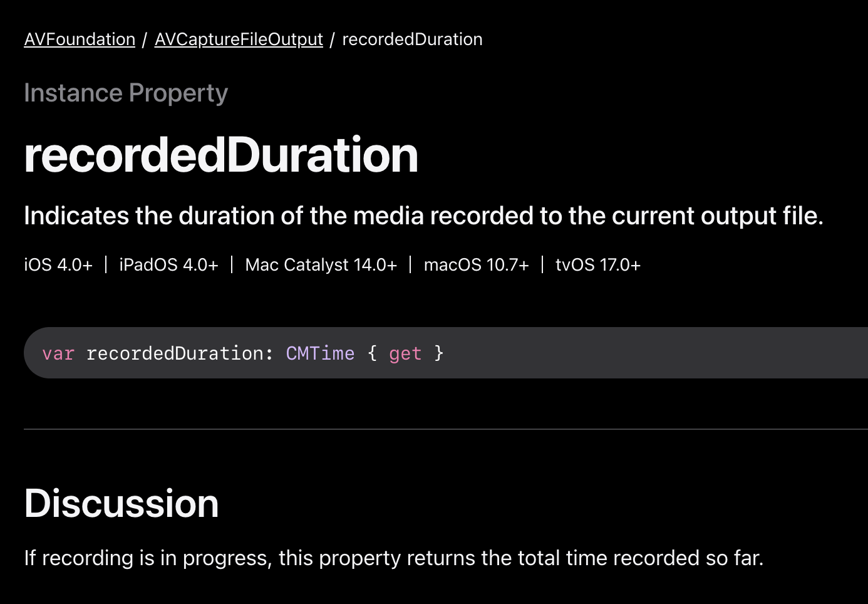The height and width of the screenshot is (604, 868).
Task: Click the Discussion section heading
Action: coord(121,503)
